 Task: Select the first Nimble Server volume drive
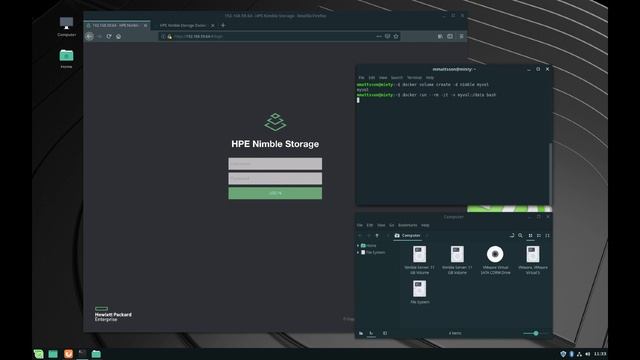tap(419, 260)
